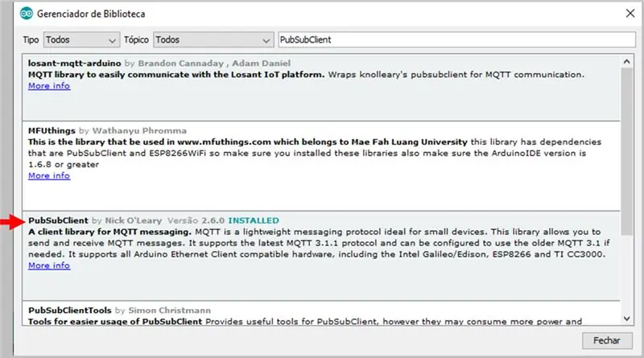
Task: Open the Tipo dropdown set to Todos
Action: click(x=82, y=40)
